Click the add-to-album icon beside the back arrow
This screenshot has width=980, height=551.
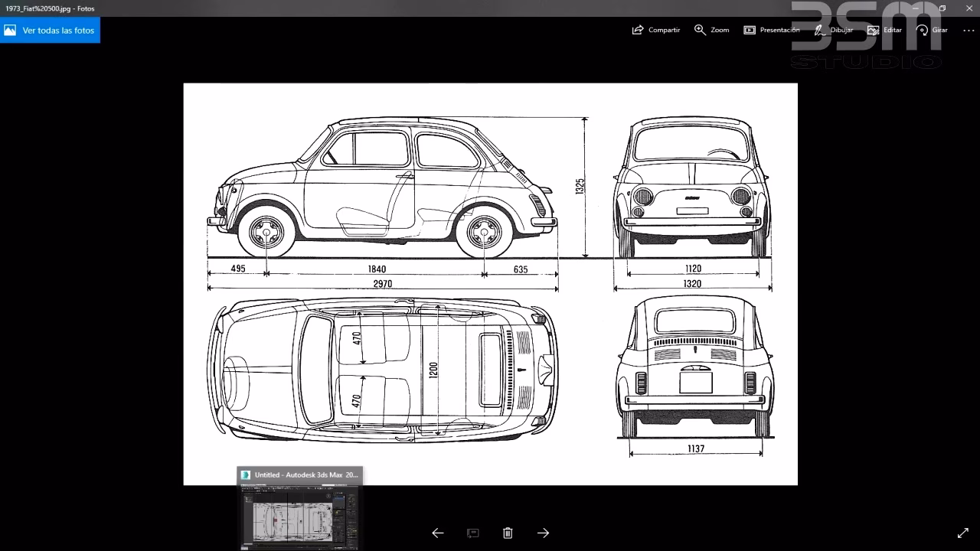point(472,533)
